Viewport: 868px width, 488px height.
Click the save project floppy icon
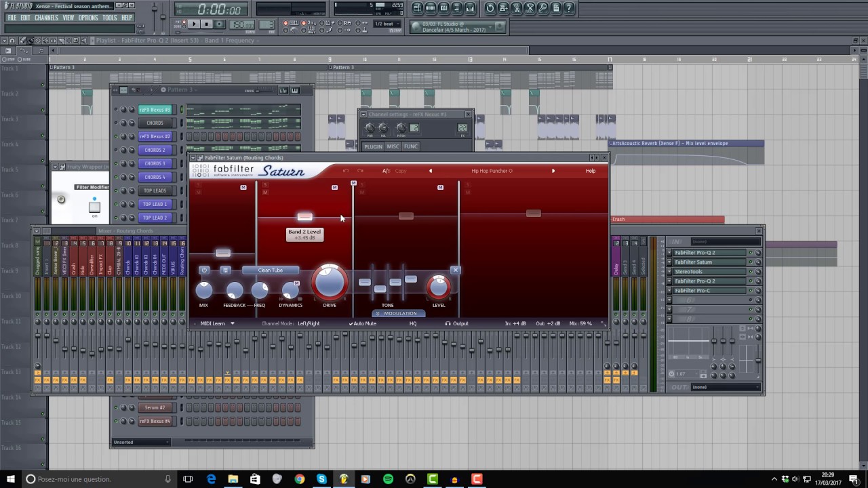pyautogui.click(x=502, y=8)
